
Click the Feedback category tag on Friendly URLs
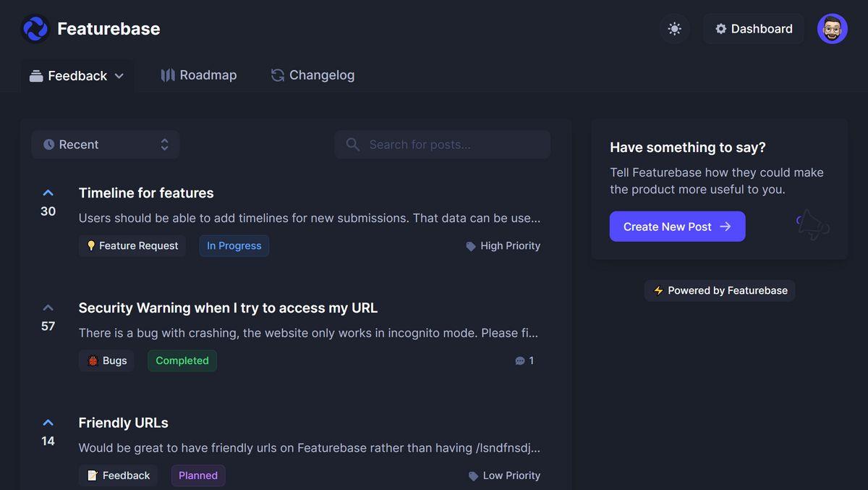click(118, 476)
